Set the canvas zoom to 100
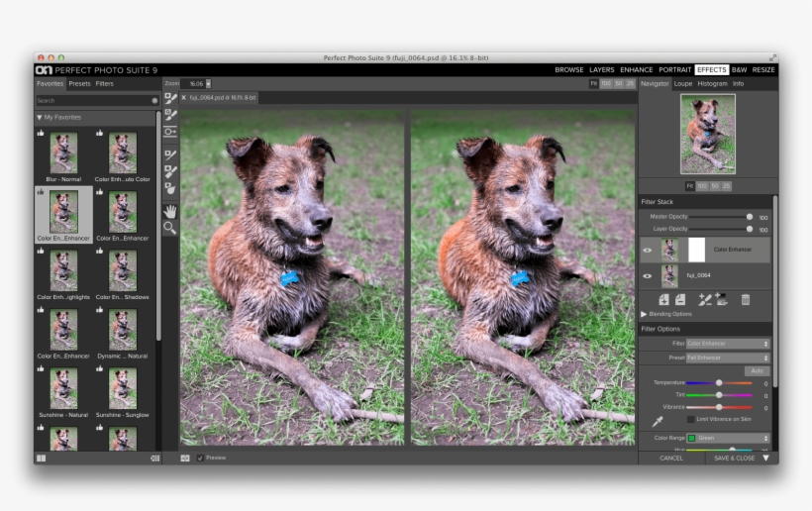812x511 pixels. [606, 83]
